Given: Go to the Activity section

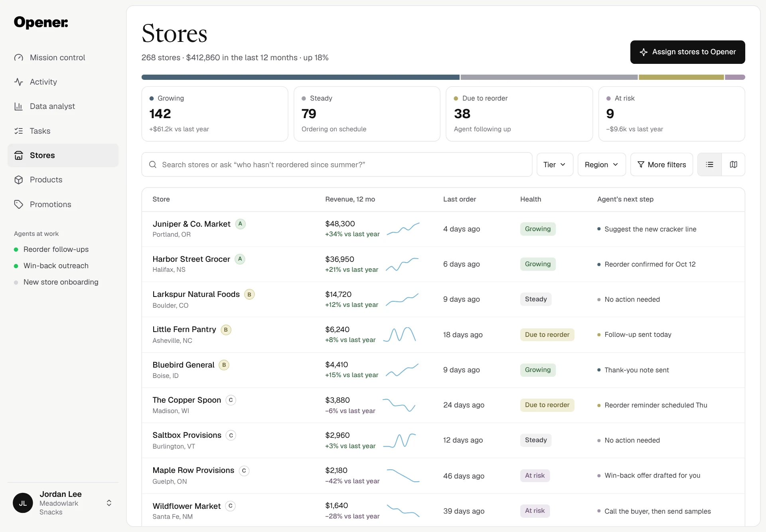Looking at the screenshot, I should click(63, 82).
